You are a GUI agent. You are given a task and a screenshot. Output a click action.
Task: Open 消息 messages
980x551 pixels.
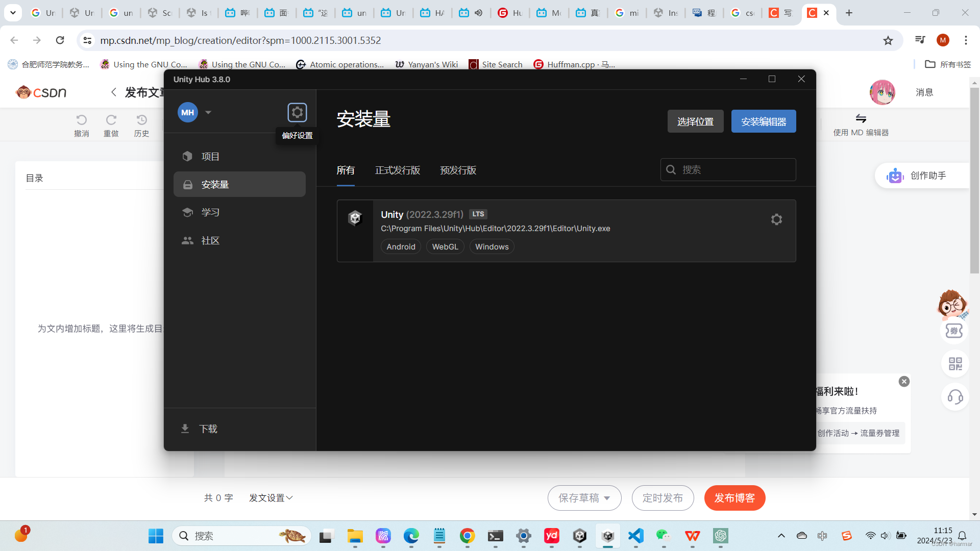[x=924, y=92]
